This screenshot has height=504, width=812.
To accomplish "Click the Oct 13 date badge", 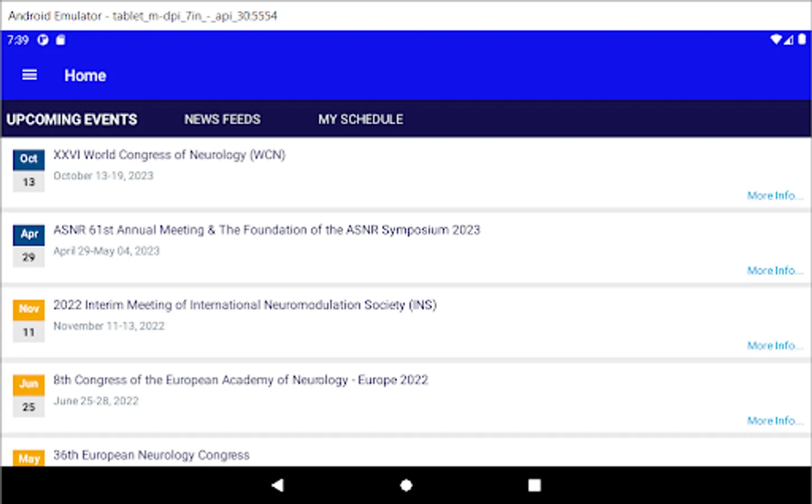I will pos(29,170).
